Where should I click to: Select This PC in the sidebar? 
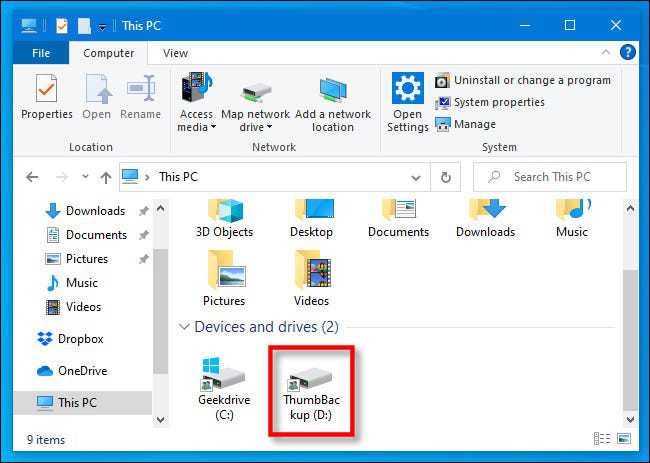(83, 402)
